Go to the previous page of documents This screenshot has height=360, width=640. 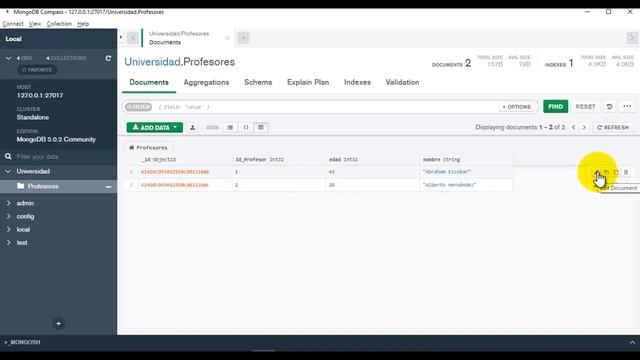(573, 127)
